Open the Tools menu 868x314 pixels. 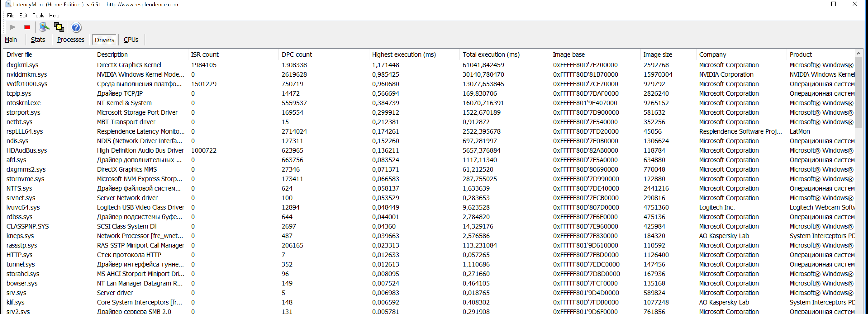(x=38, y=15)
